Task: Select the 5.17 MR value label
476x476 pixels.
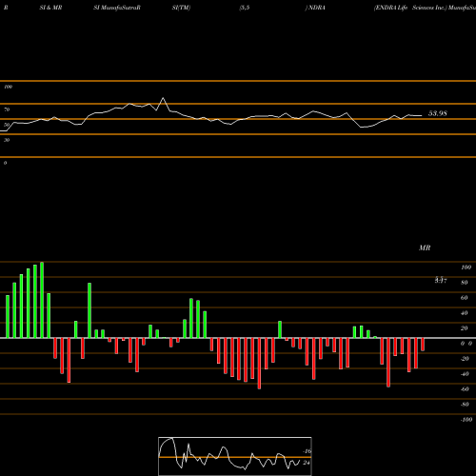Action: pos(441,280)
